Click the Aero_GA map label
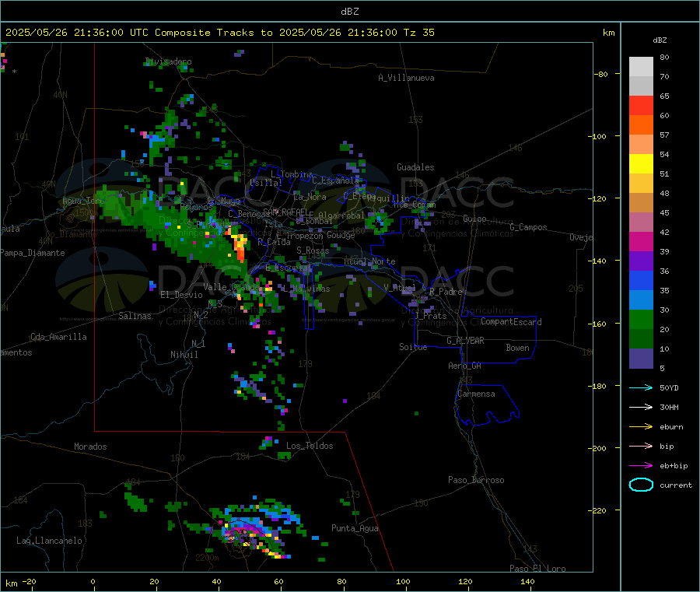700x592 pixels. click(x=465, y=366)
